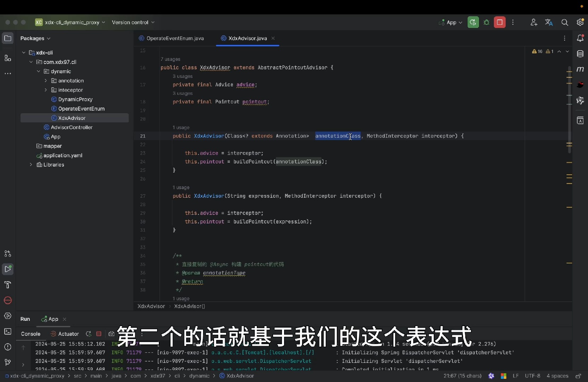This screenshot has width=588, height=382.
Task: Open editor tabs more options menu
Action: (x=565, y=38)
